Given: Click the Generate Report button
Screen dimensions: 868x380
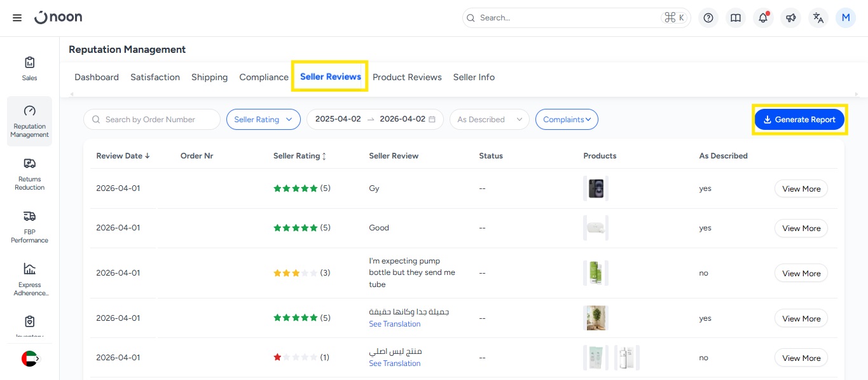Looking at the screenshot, I should [x=799, y=120].
